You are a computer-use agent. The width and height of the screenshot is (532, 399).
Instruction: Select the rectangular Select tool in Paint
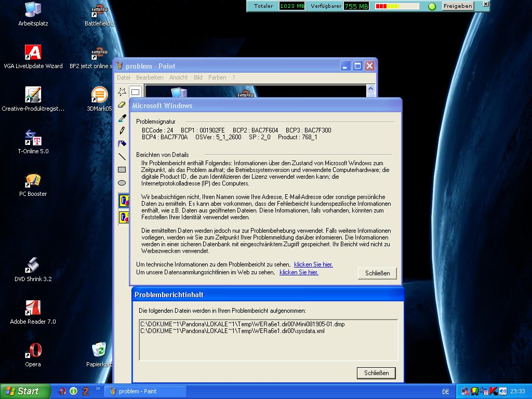click(136, 91)
